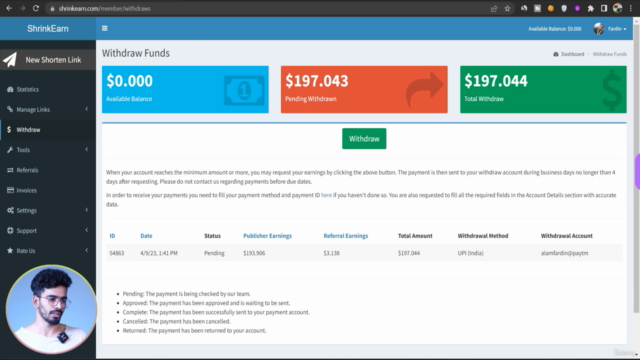Viewport: 640px width, 360px height.
Task: Click the share page icon in address bar
Action: click(x=494, y=8)
